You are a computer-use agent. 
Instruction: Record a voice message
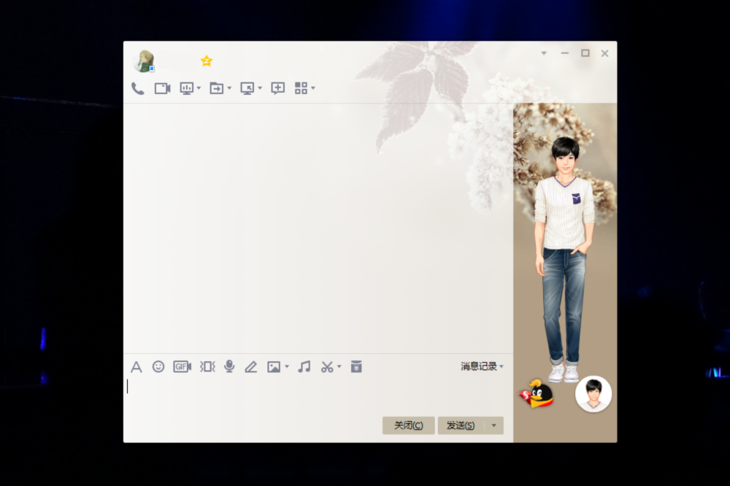point(229,367)
